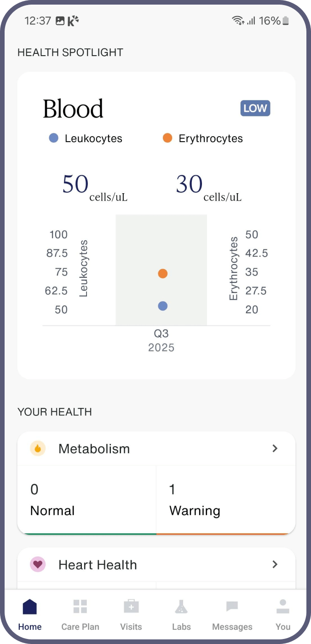
Task: Toggle the LOW status badge
Action: click(255, 108)
